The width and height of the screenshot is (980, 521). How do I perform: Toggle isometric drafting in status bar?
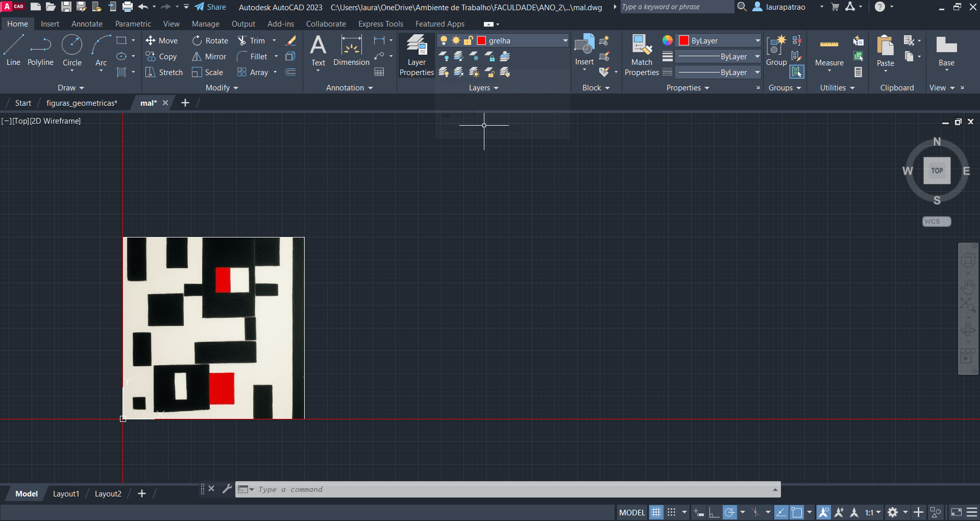[755, 512]
